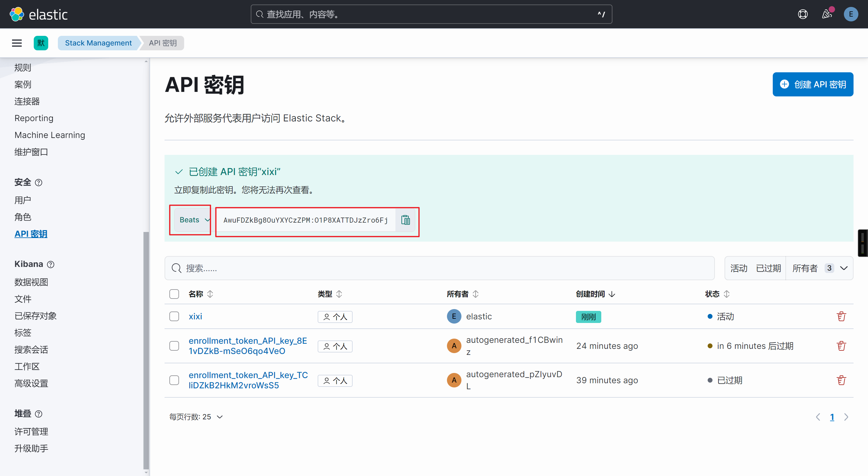868x476 pixels.
Task: Click the elastic owner avatar E
Action: (454, 316)
